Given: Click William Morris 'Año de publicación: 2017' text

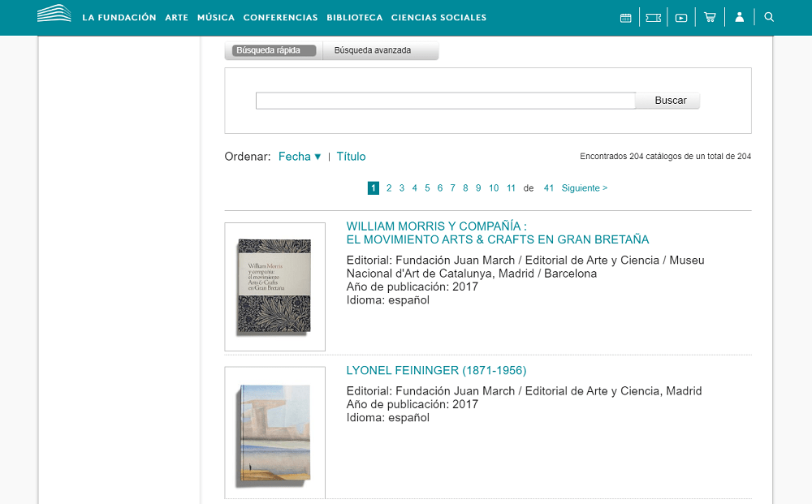Looking at the screenshot, I should coord(412,286).
